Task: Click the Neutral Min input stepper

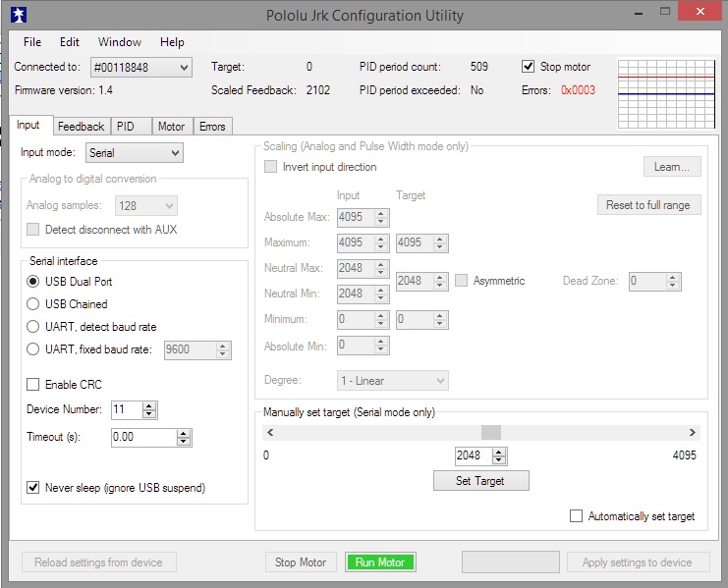Action: click(x=381, y=294)
